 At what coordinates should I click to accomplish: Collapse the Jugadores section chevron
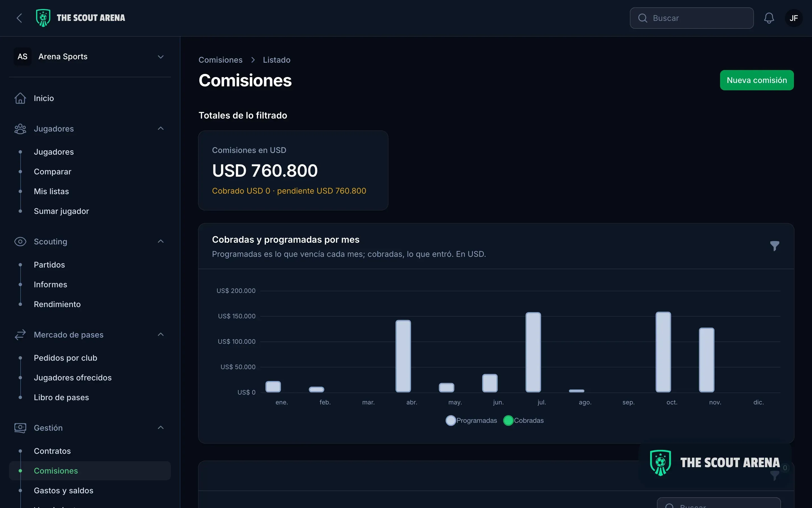161,128
